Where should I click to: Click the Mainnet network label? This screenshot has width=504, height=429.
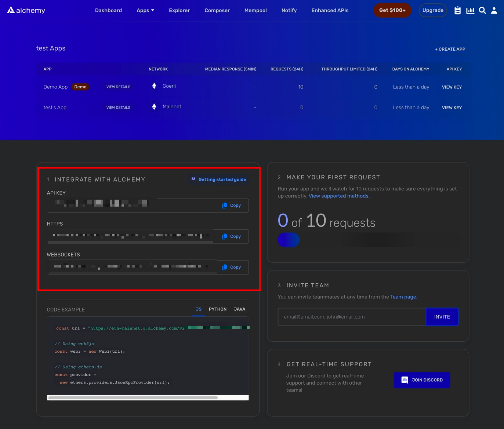coord(172,106)
